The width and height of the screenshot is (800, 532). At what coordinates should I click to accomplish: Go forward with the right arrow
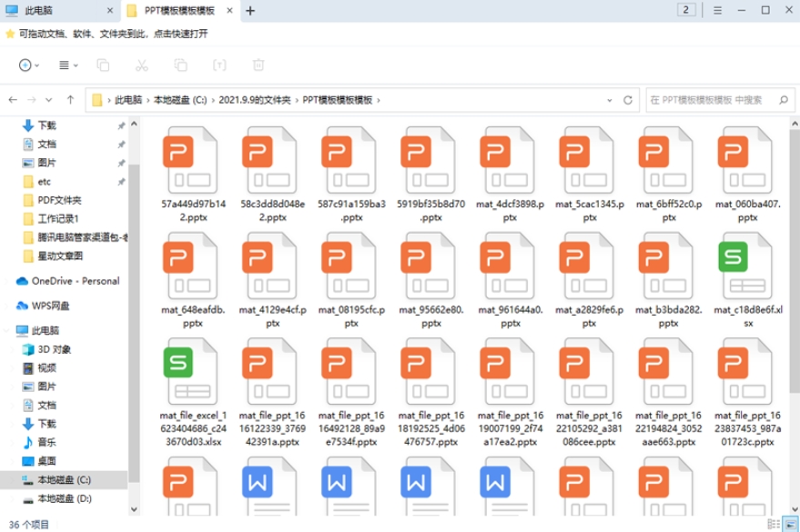click(x=32, y=100)
